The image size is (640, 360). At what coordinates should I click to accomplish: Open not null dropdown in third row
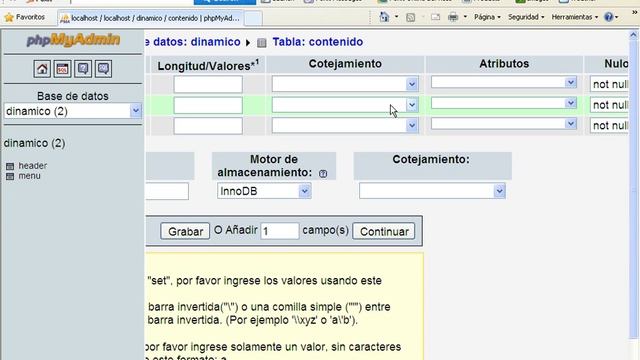pos(609,125)
